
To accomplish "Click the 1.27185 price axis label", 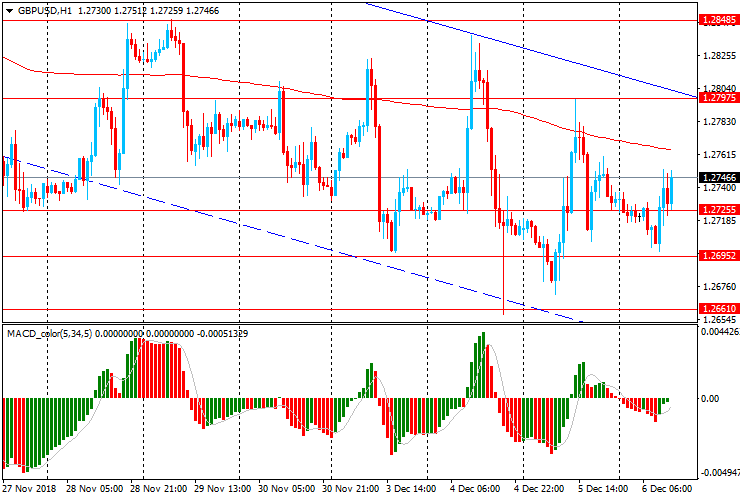I will (717, 221).
